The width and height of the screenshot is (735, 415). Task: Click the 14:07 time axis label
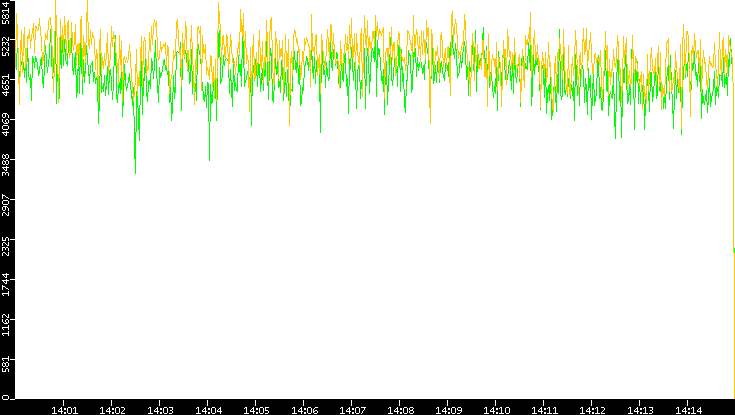pos(352,410)
